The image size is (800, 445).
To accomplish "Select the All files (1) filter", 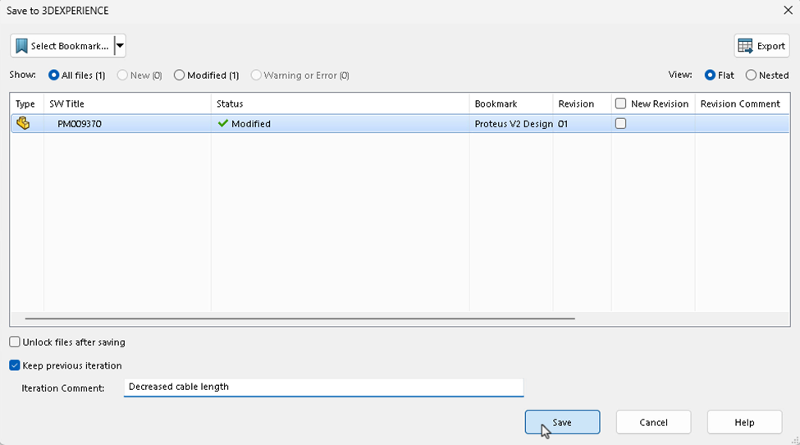I will click(x=77, y=75).
